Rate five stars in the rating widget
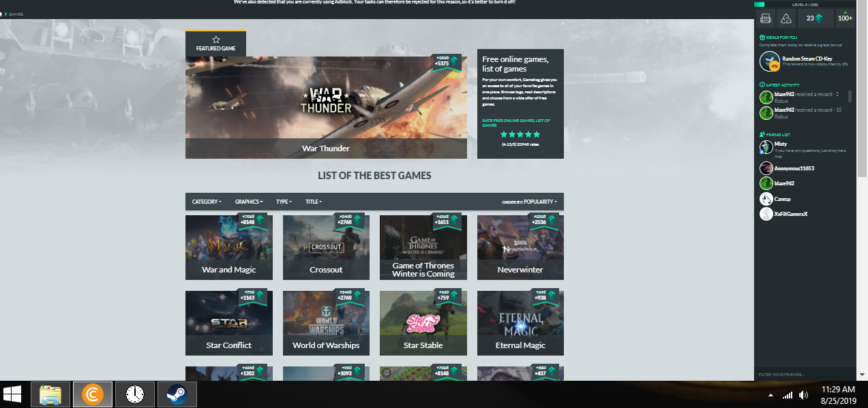 pyautogui.click(x=537, y=135)
